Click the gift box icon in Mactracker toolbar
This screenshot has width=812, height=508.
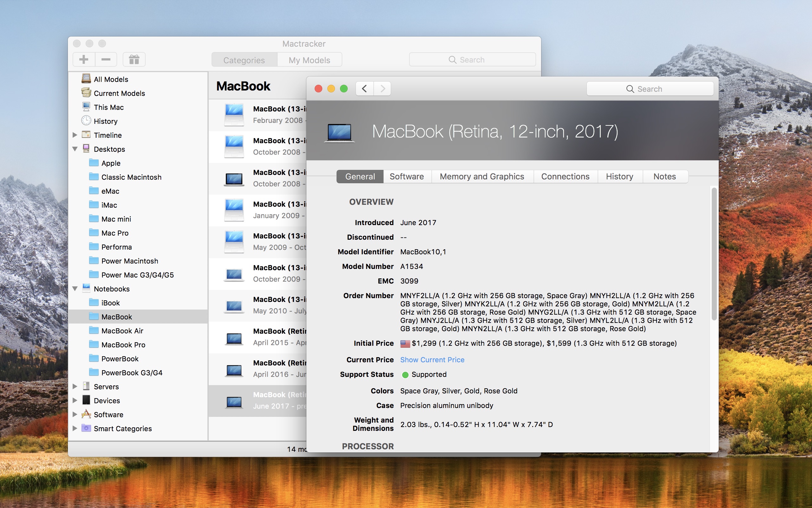click(134, 59)
